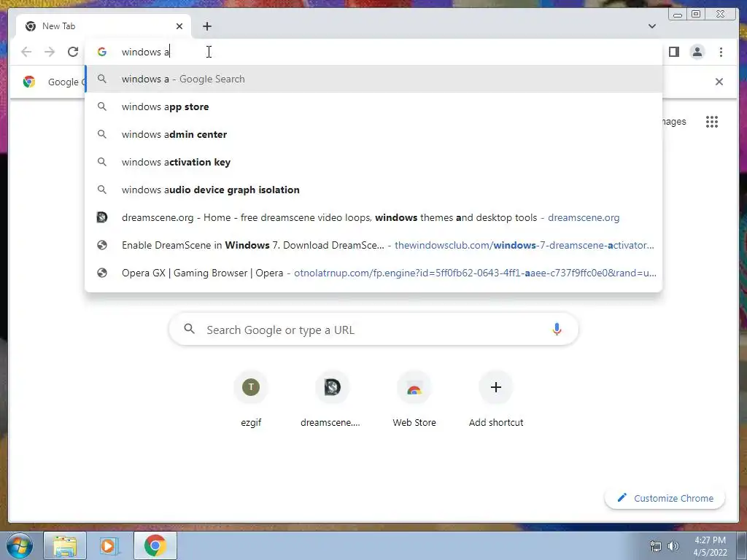Choose the 'windows app store' suggestion
Screen dimensions: 747x560
[x=373, y=106]
